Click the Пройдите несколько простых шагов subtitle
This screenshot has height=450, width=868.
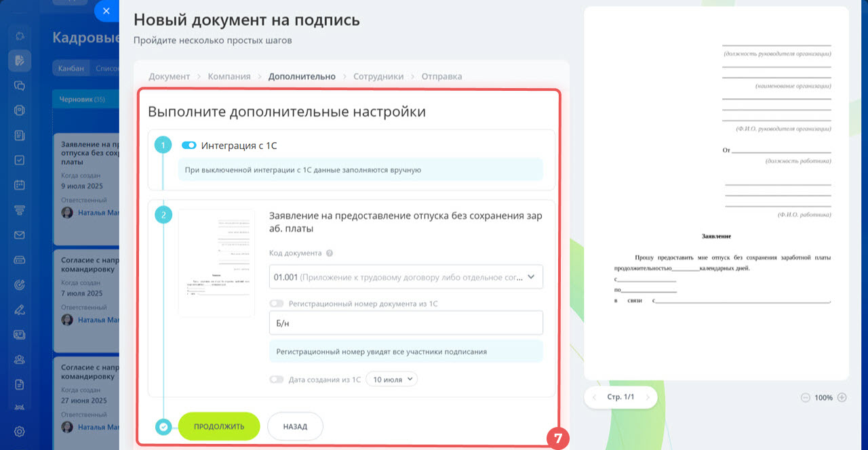point(212,41)
